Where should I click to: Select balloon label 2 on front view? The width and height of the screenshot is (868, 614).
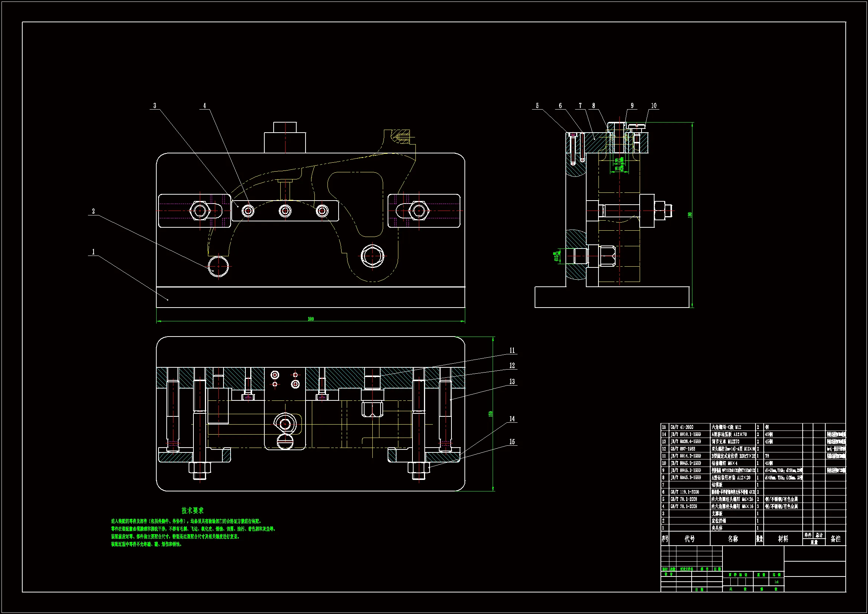94,211
